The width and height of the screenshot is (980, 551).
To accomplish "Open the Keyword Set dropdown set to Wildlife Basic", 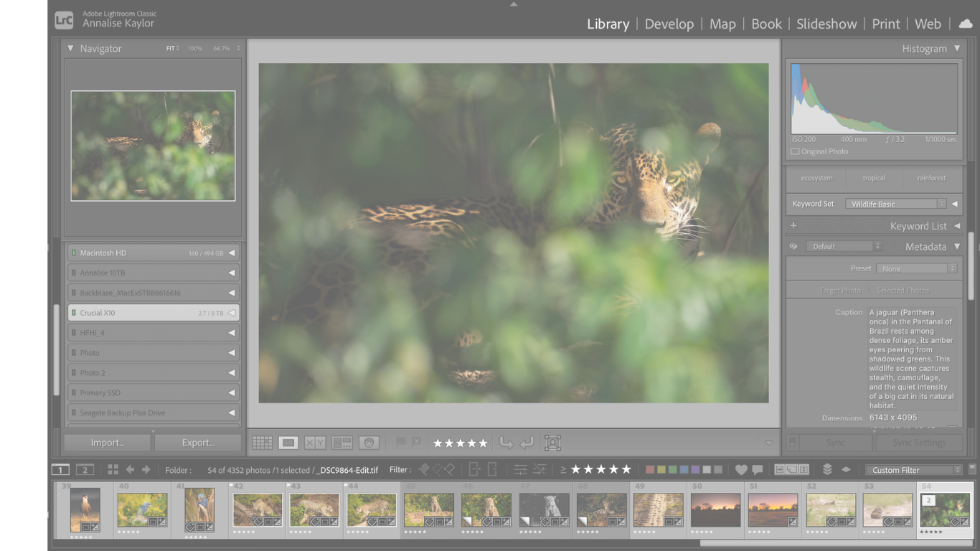I will (895, 204).
